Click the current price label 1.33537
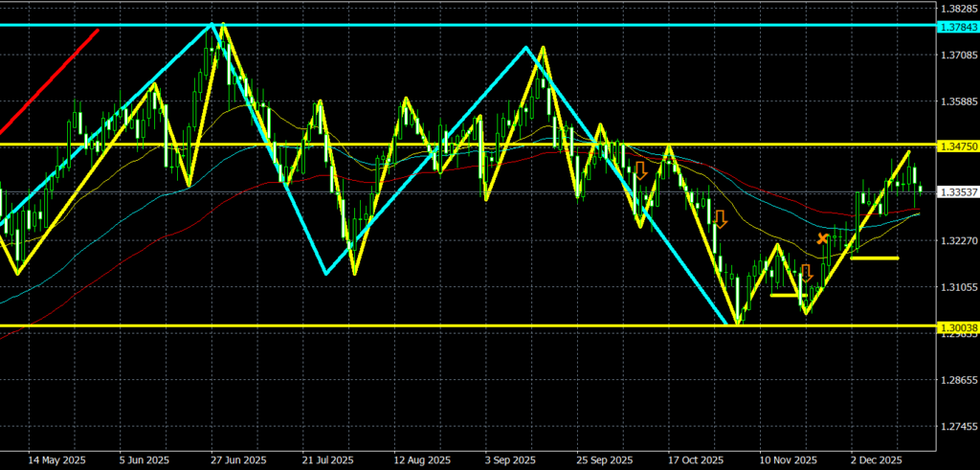Viewport: 980px width, 470px height. click(x=958, y=192)
